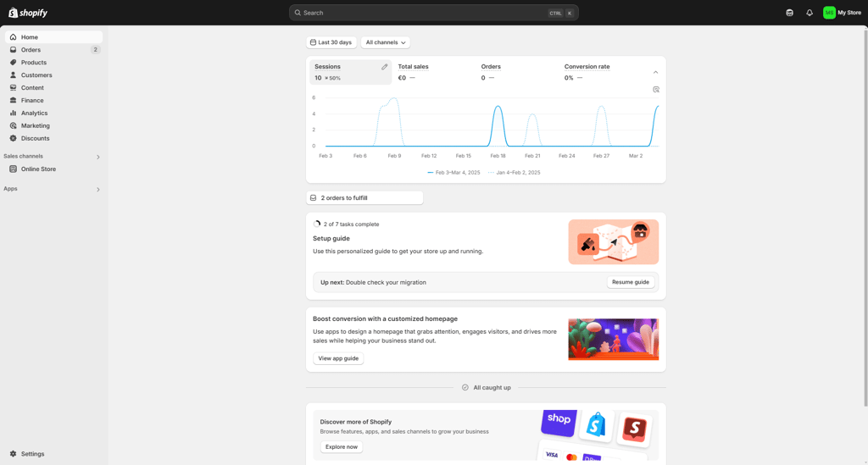Click the Shopify logo in header
This screenshot has width=868, height=465.
(28, 13)
